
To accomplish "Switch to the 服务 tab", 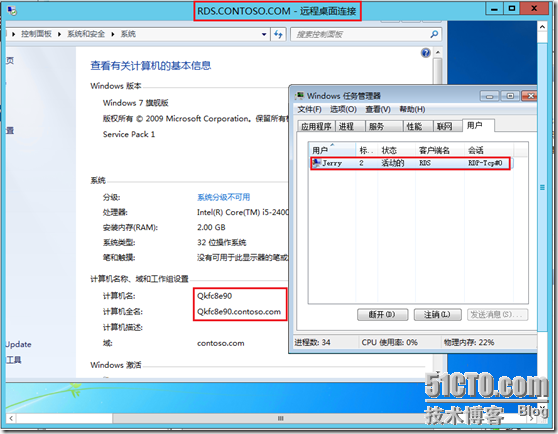I will click(x=384, y=126).
